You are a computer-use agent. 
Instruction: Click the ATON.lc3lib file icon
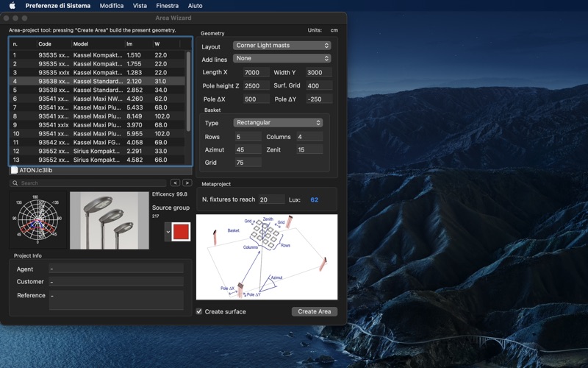click(x=14, y=170)
